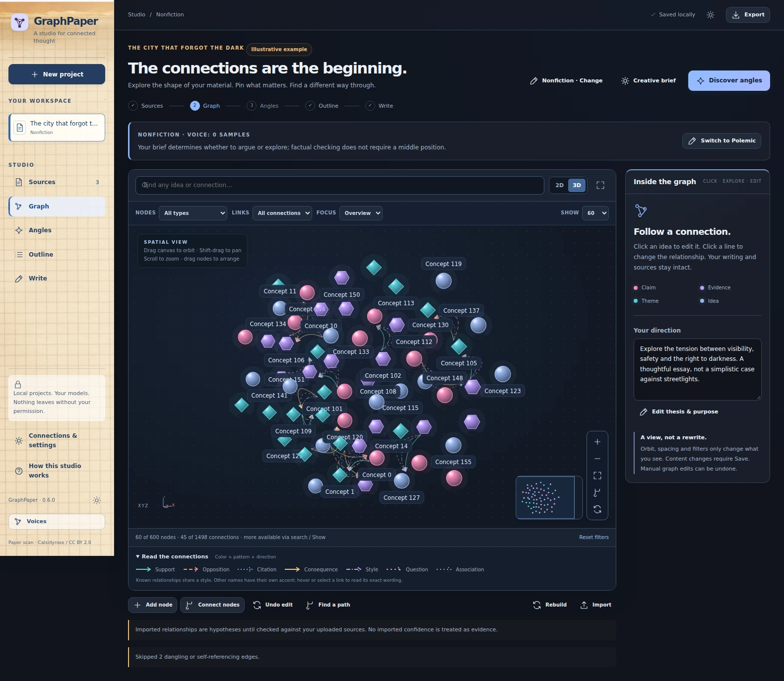Open the Links All connections dropdown
784x681 pixels.
[x=282, y=213]
